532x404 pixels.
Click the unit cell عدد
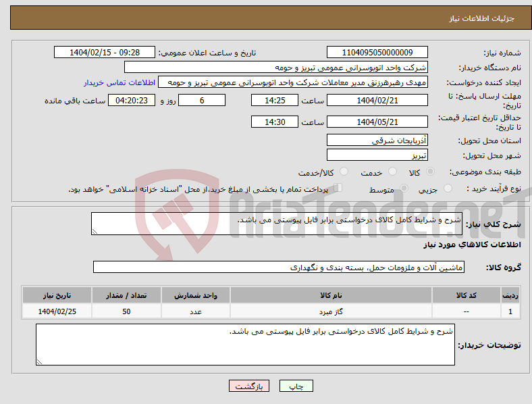[196, 311]
